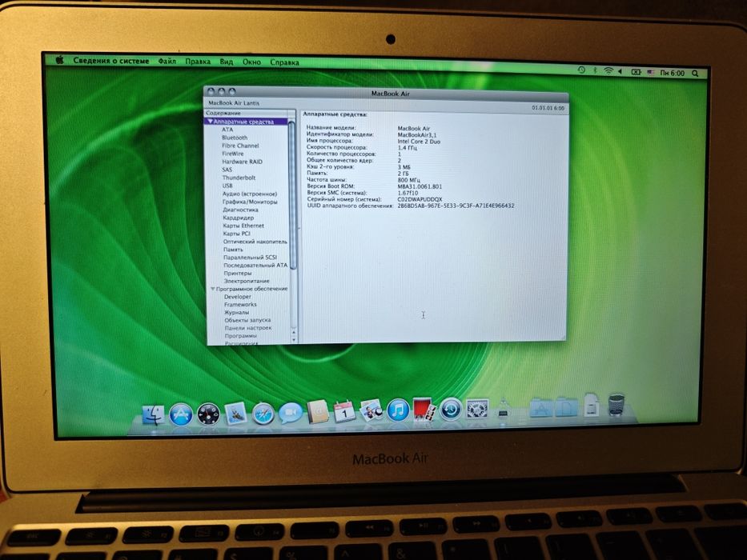Viewport: 747px width, 560px height.
Task: Open the Documents folder stack in Dock
Action: (x=567, y=406)
